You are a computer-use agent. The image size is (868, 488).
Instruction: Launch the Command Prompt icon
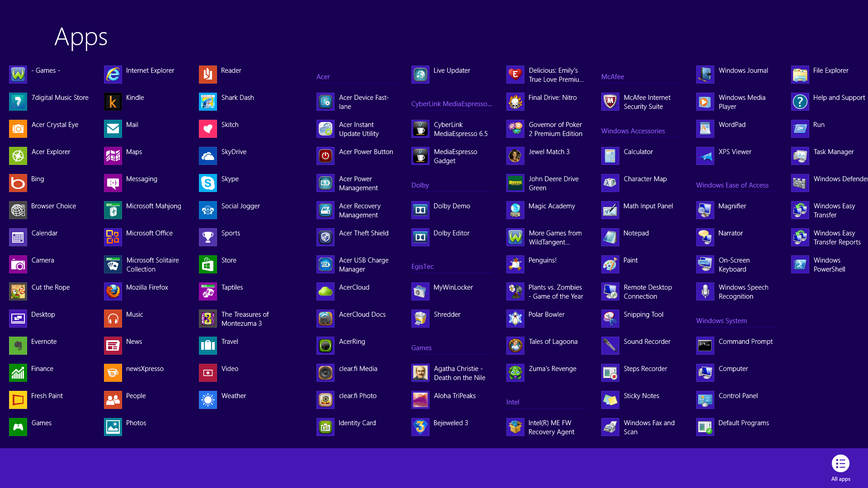pyautogui.click(x=705, y=346)
